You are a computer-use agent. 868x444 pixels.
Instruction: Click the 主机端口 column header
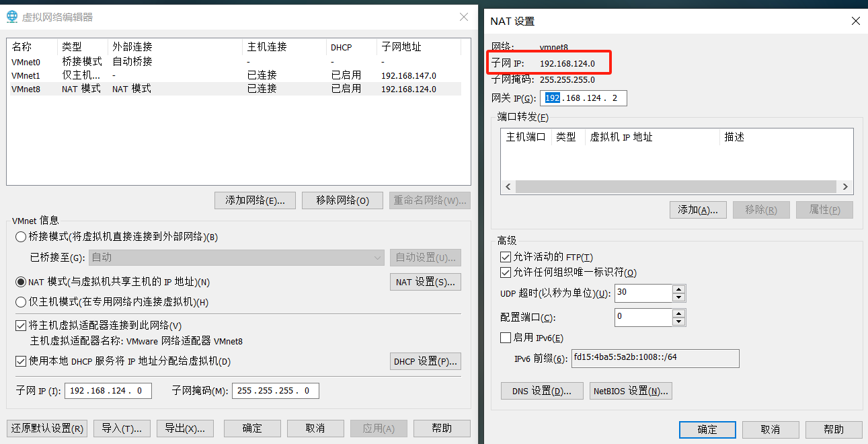point(526,137)
